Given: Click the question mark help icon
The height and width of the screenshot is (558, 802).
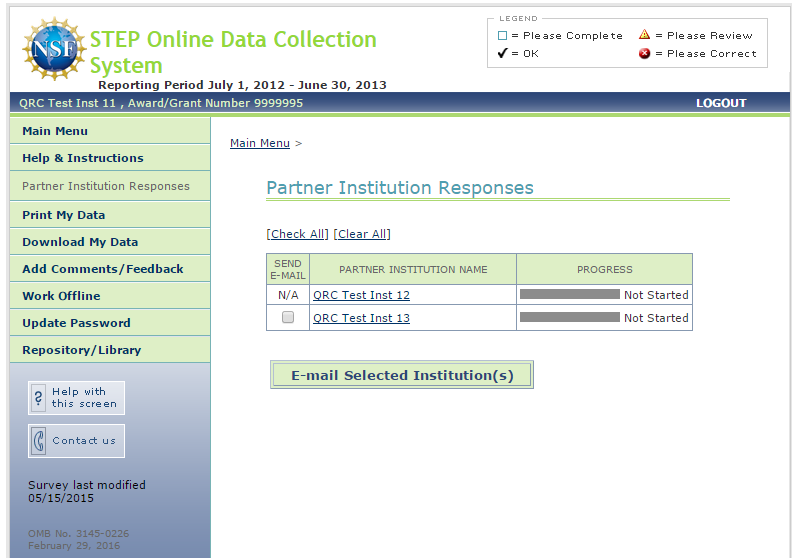Looking at the screenshot, I should [39, 398].
